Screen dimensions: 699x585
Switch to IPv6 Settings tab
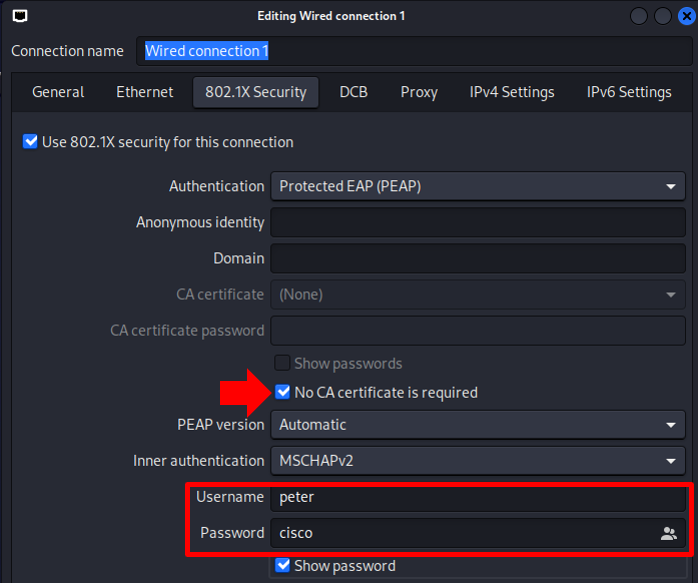pyautogui.click(x=629, y=92)
